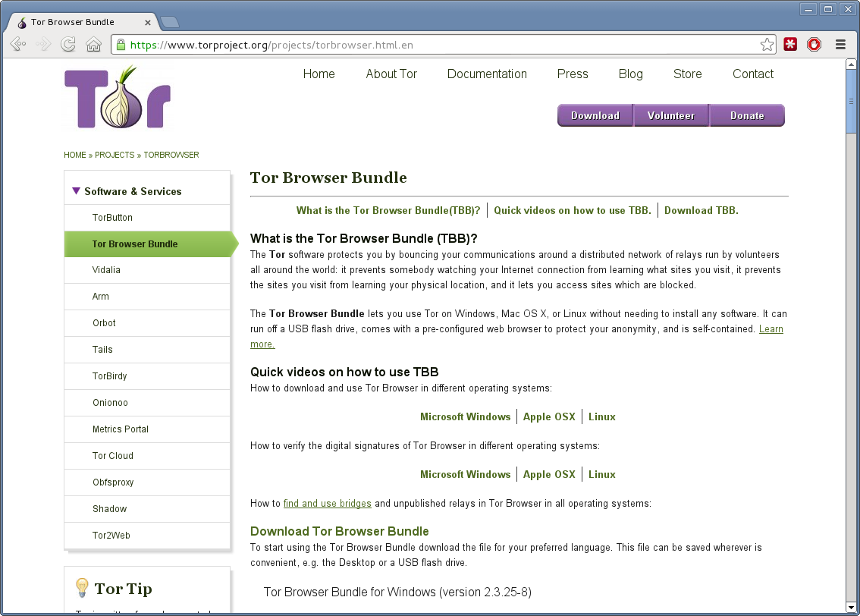Click the vertical scrollbar thumb
Image resolution: width=860 pixels, height=616 pixels.
851,101
